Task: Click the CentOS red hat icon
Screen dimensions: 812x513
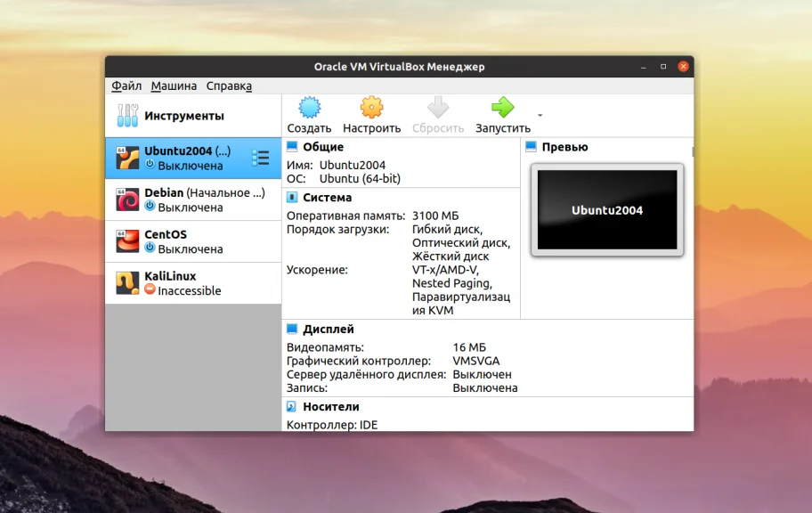Action: coord(127,241)
